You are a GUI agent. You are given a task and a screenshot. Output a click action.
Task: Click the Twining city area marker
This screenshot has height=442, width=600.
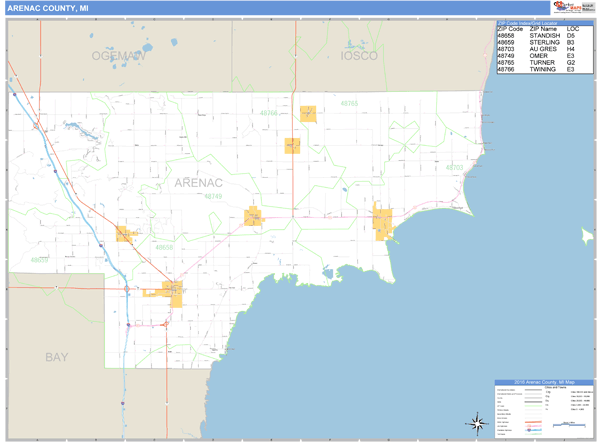[x=308, y=114]
